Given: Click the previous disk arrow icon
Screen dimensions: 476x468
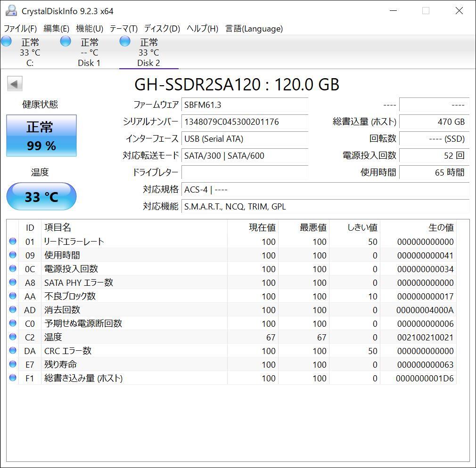Looking at the screenshot, I should coord(14,84).
